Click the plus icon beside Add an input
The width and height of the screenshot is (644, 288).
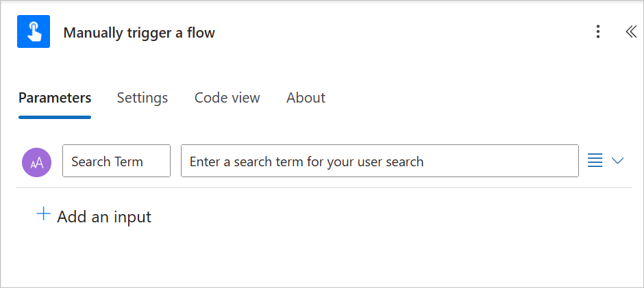[43, 213]
